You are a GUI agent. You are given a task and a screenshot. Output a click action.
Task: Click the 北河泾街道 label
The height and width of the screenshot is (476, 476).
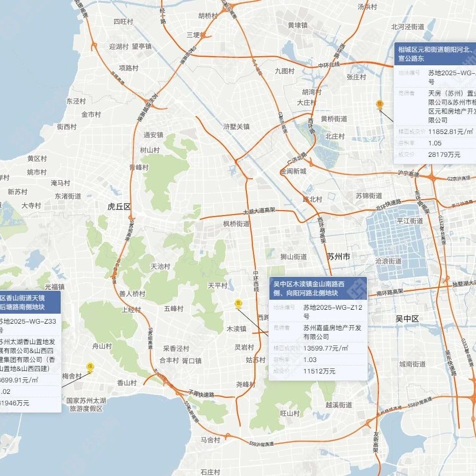(x=408, y=27)
